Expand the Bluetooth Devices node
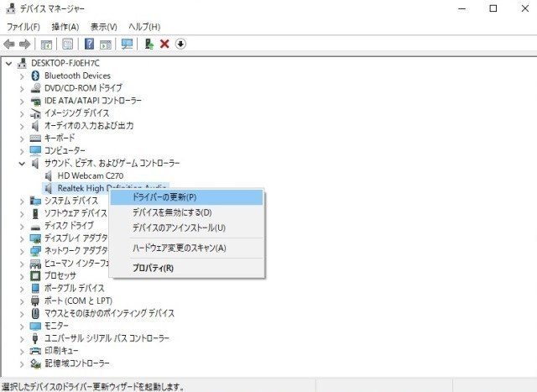The height and width of the screenshot is (392, 537). (23, 76)
